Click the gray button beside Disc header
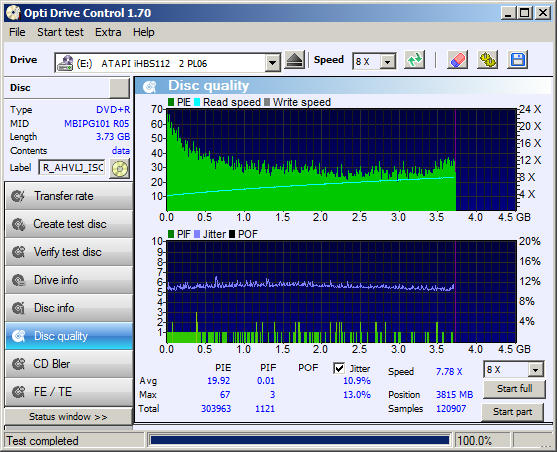The width and height of the screenshot is (557, 452). [119, 88]
